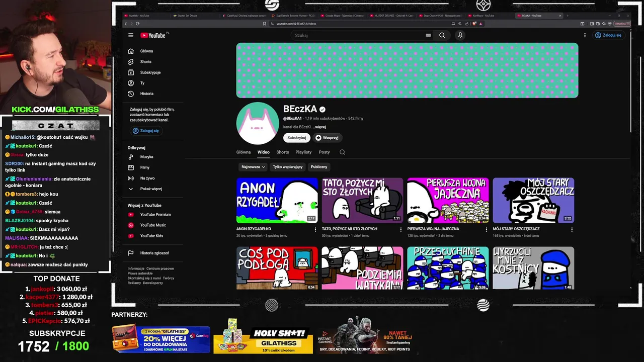Open YouTube Music link in sidebar
The image size is (644, 362).
(x=153, y=225)
